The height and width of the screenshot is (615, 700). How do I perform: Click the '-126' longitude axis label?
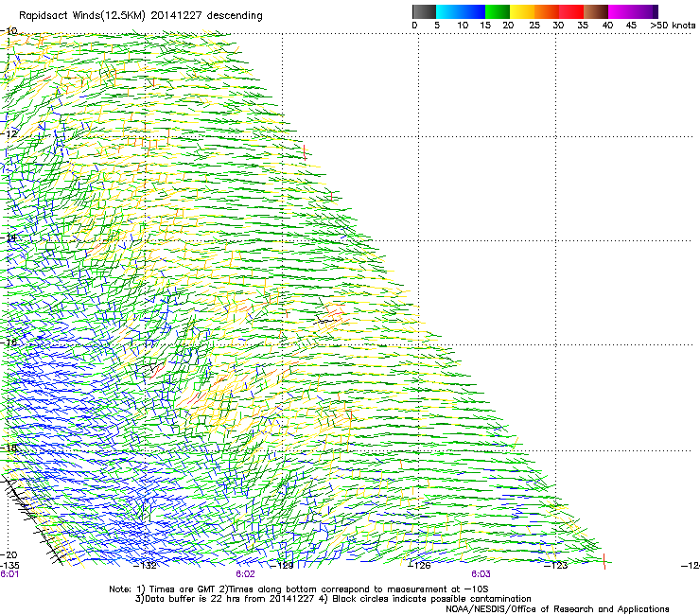click(419, 566)
